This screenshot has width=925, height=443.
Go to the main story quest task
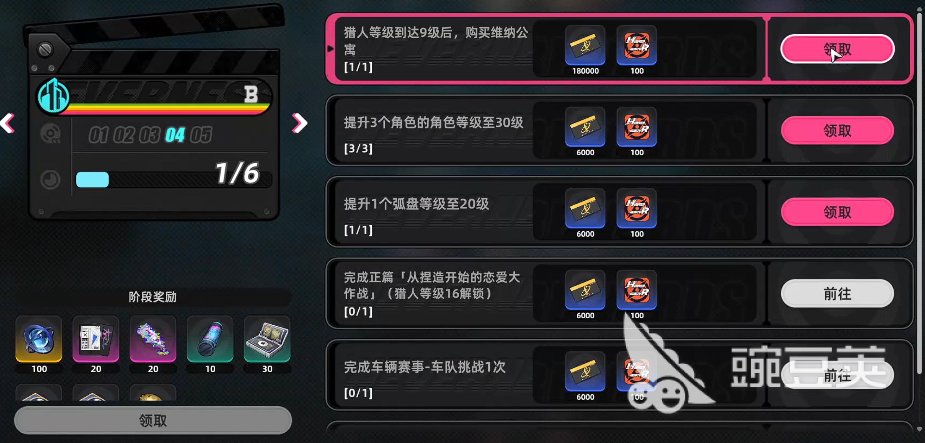[837, 293]
